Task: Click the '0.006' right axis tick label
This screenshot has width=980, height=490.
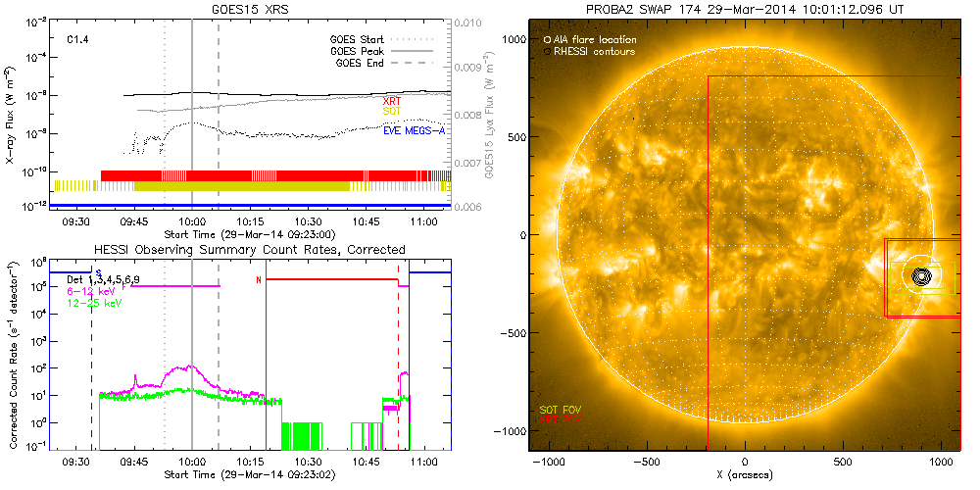Action: 467,207
